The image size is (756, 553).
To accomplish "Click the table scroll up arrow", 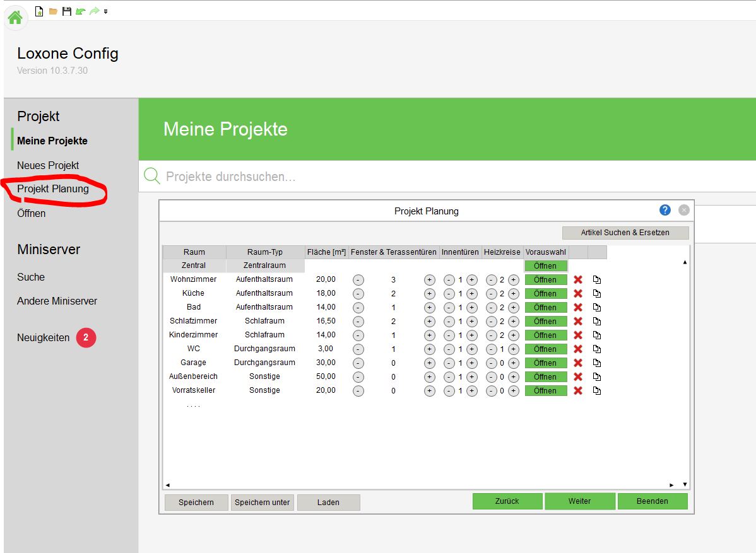I will pyautogui.click(x=685, y=262).
